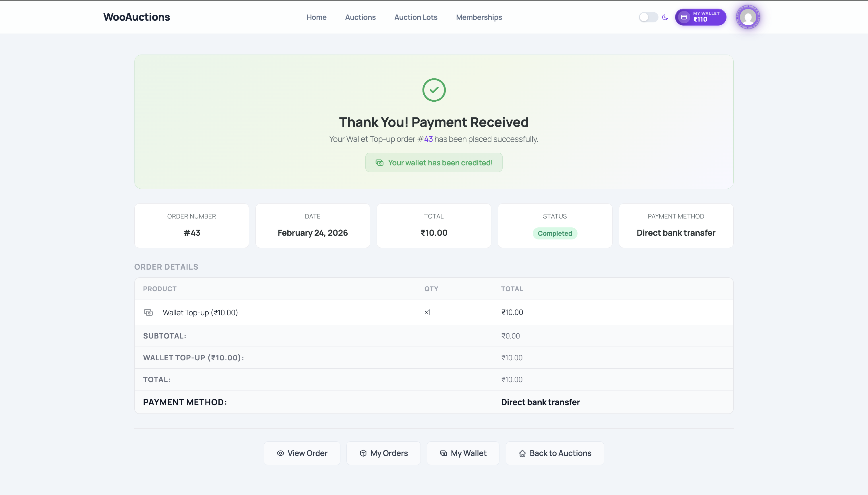Go to Auction Lots in the navbar
Screen dimensions: 868x495
tap(415, 17)
